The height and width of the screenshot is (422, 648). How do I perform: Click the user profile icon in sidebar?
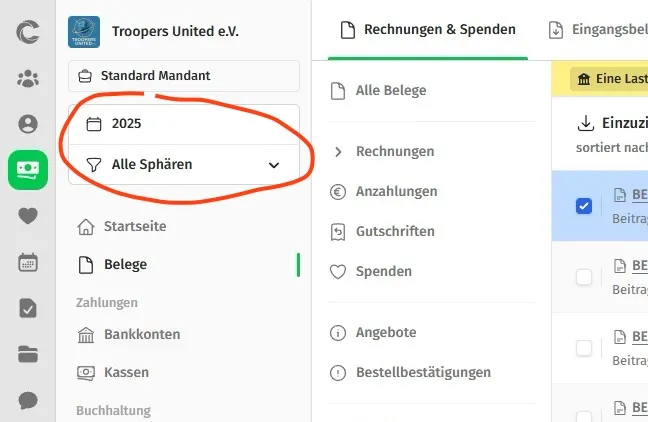pyautogui.click(x=28, y=124)
